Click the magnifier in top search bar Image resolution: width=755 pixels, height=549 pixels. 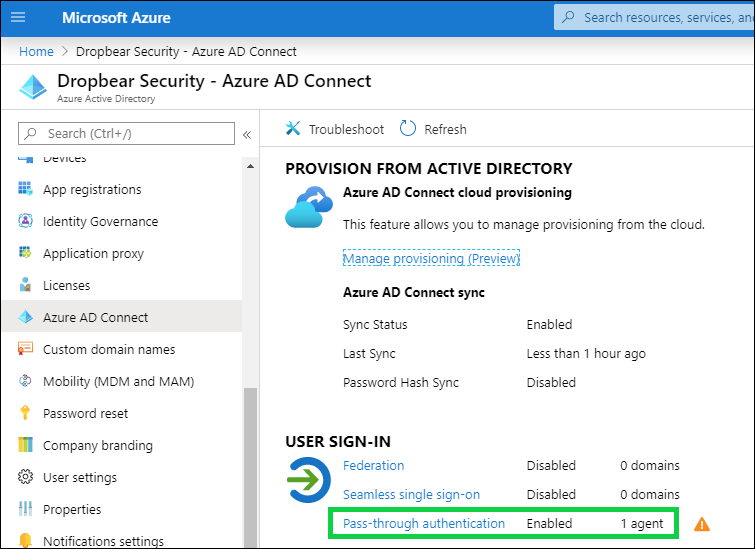568,17
